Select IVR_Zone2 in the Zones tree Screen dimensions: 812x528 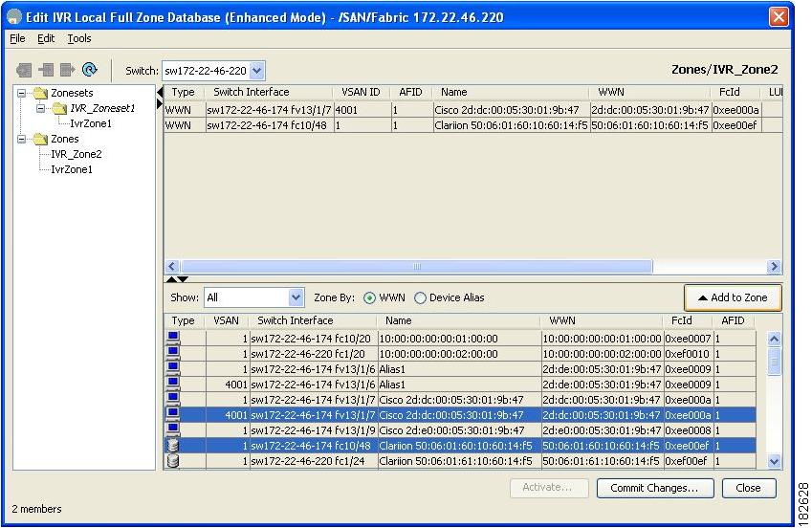click(x=76, y=154)
